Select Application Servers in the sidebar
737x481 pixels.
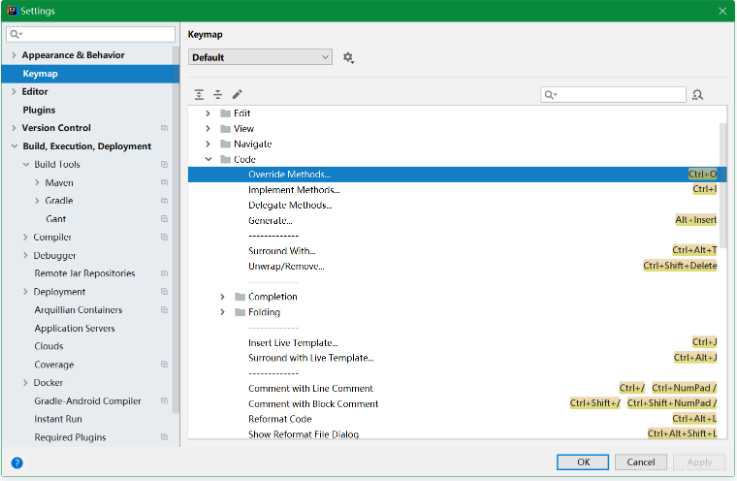tap(74, 328)
